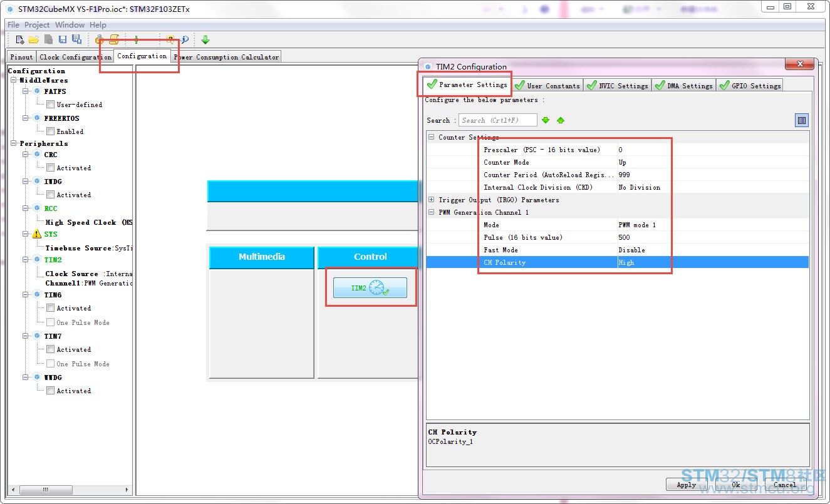This screenshot has width=830, height=504.
Task: Click the blue info bubble toolbar icon
Action: [x=185, y=39]
